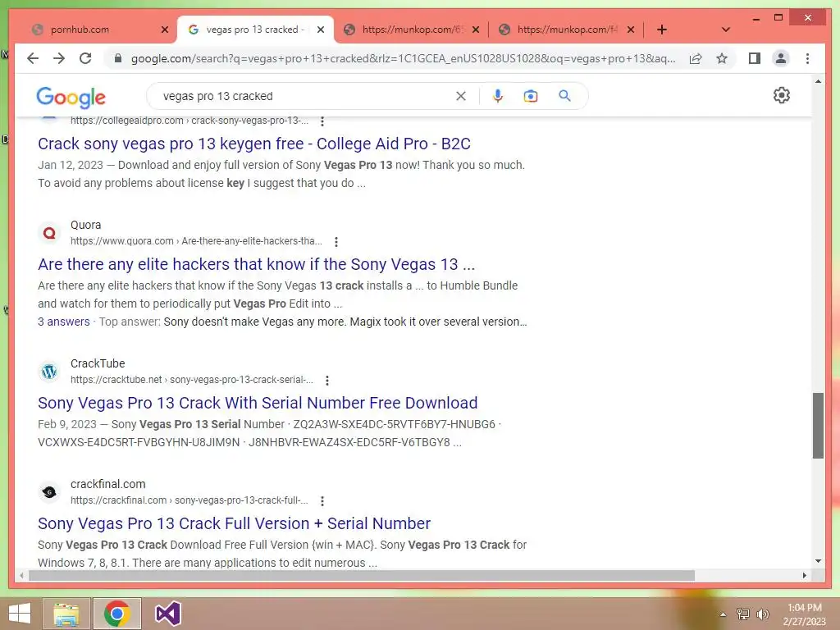Open options for crackfinal.com result
This screenshot has width=840, height=630.
(322, 501)
